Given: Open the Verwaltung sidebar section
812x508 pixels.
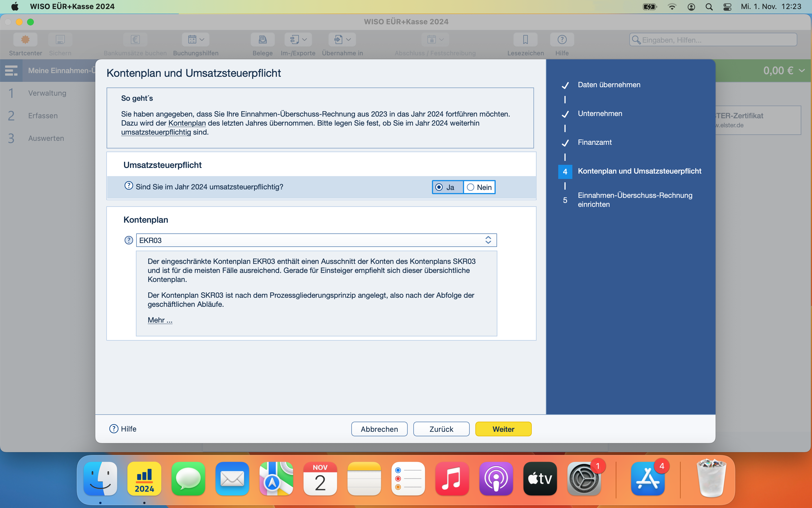Looking at the screenshot, I should point(47,93).
